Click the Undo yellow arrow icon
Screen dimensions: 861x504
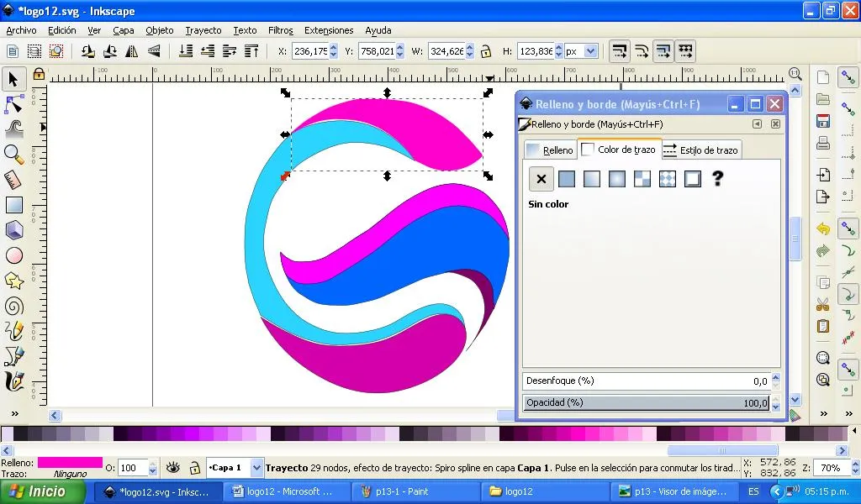pos(822,228)
